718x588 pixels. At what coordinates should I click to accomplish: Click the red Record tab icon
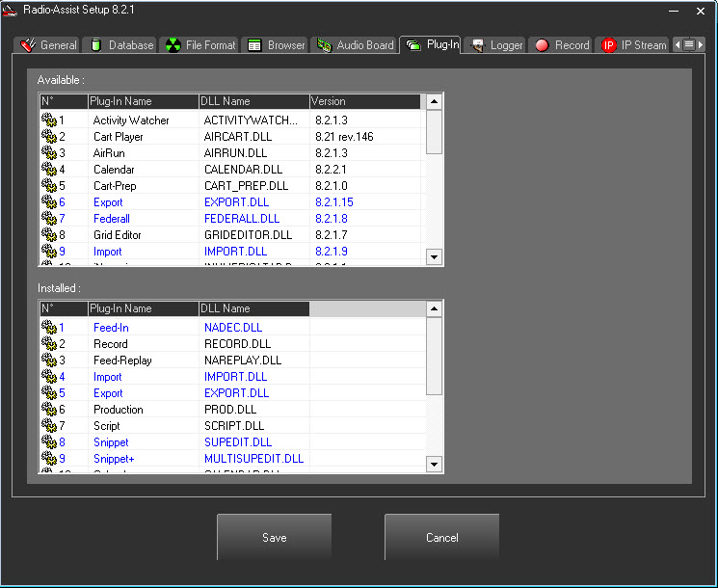542,45
